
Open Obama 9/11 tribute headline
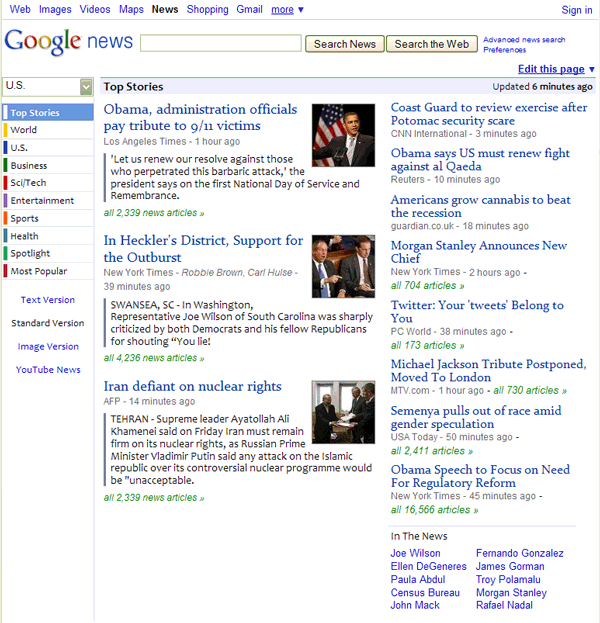[x=200, y=117]
